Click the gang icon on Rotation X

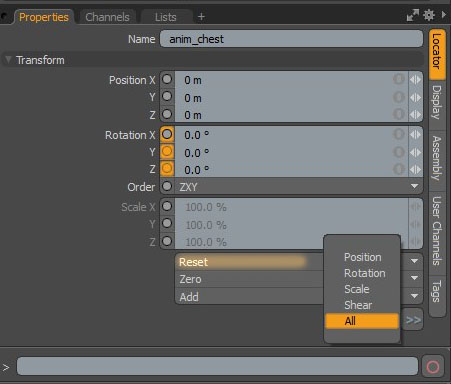(399, 134)
